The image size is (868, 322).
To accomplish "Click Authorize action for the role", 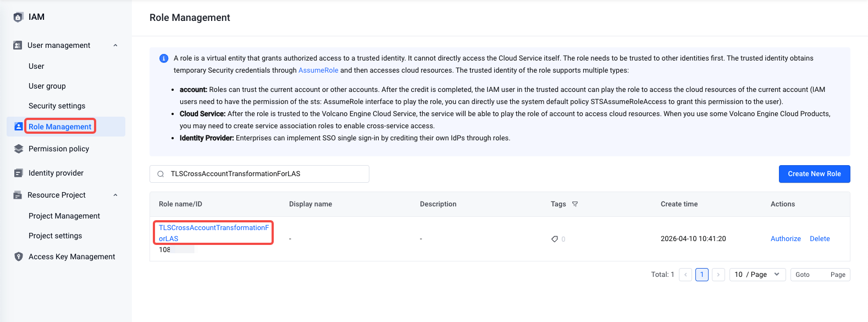I will (x=786, y=239).
